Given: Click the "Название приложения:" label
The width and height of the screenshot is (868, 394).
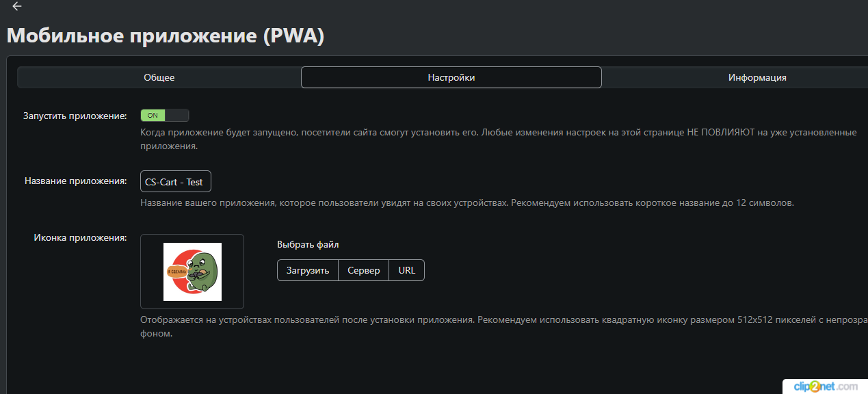Looking at the screenshot, I should (76, 181).
